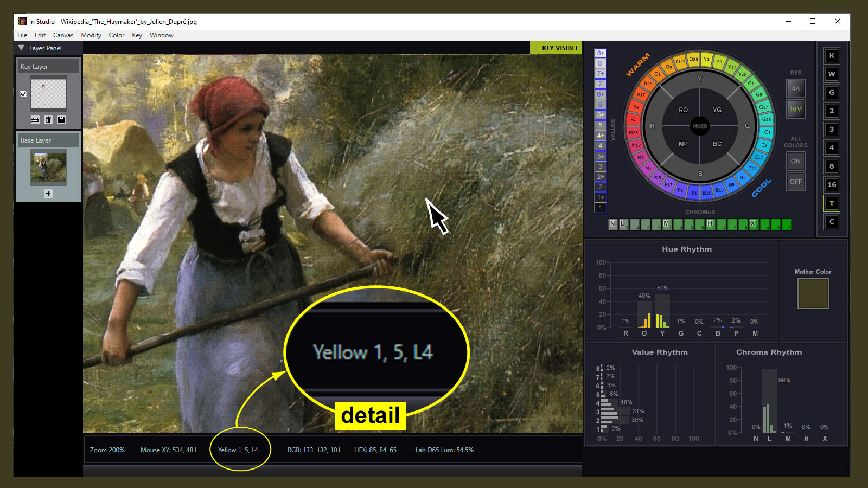Pick the Y25 yellow-green hue segment
The width and height of the screenshot is (868, 488).
coord(742,74)
